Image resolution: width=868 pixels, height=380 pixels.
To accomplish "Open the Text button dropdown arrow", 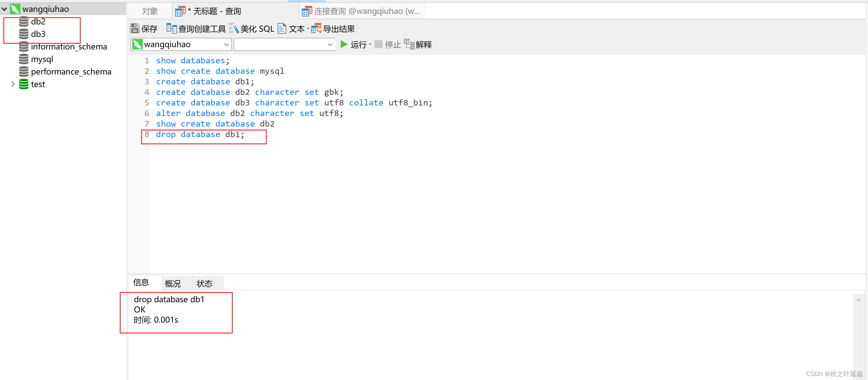I will coord(308,29).
